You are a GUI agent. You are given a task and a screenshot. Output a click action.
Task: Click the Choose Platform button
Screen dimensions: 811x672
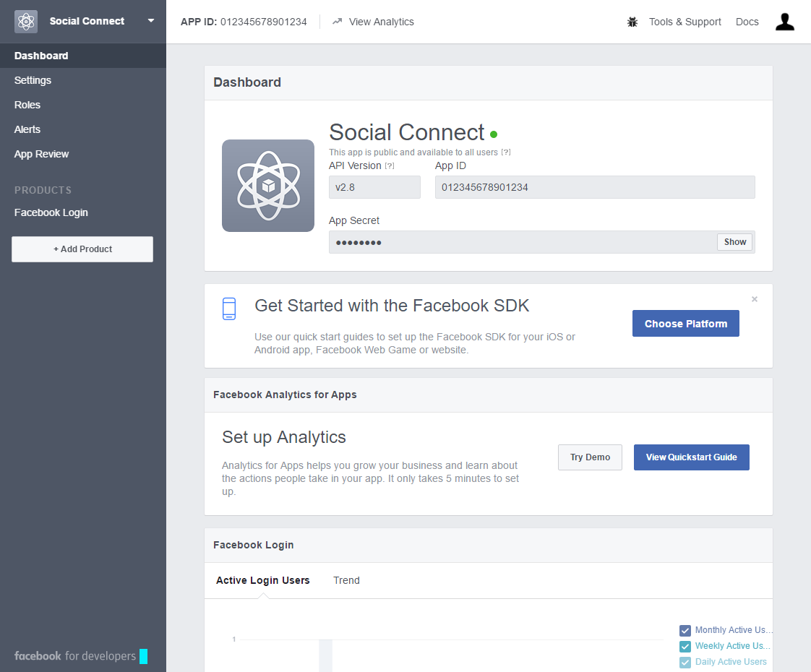coord(686,324)
